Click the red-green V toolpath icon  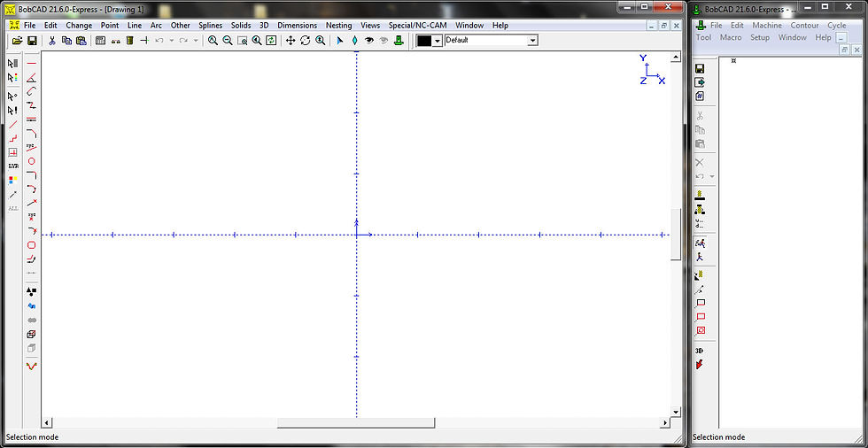32,366
